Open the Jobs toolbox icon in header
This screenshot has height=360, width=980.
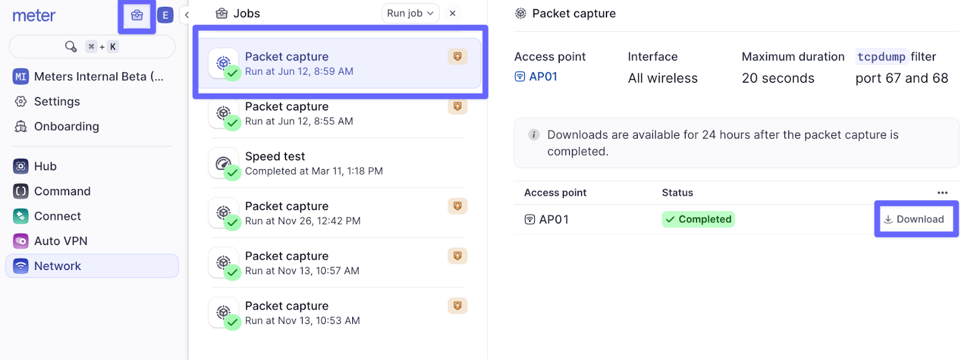pos(137,15)
